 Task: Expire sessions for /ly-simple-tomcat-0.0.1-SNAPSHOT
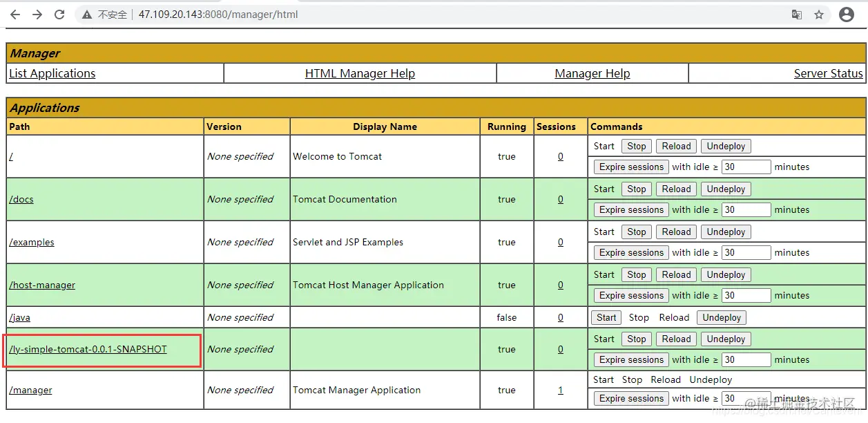coord(631,359)
